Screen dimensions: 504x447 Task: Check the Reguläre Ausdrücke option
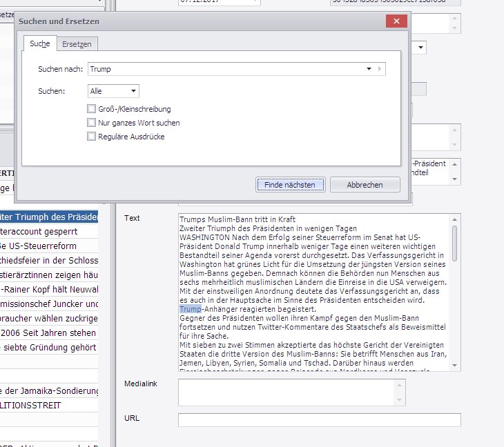[x=92, y=137]
